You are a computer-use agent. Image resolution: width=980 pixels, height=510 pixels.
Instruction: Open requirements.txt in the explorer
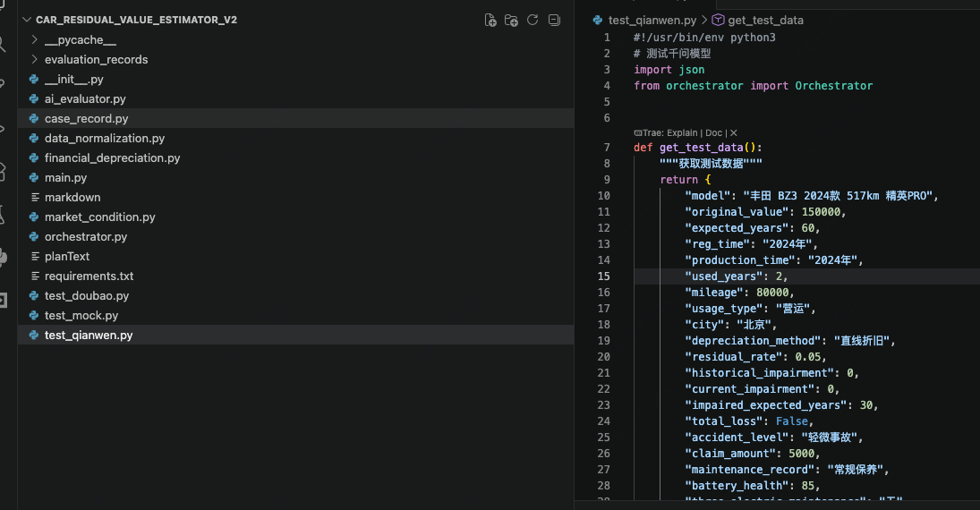point(89,276)
